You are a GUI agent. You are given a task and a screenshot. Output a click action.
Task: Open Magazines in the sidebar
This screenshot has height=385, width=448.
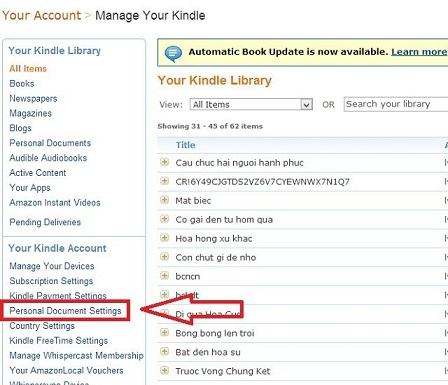click(31, 113)
